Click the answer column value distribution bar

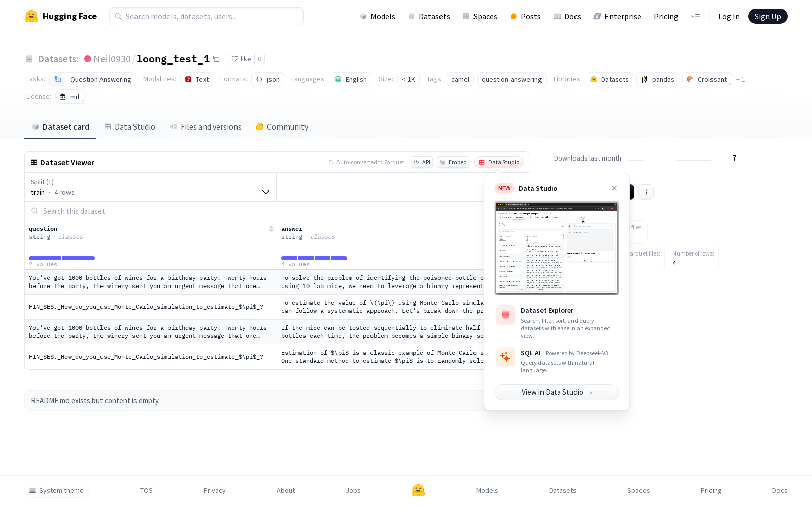(314, 258)
